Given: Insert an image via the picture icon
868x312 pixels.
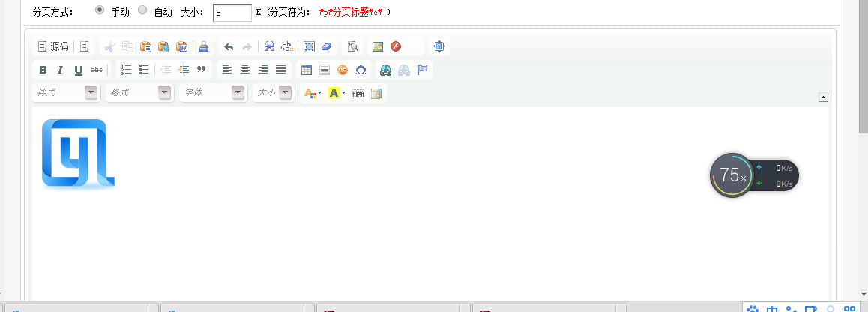Looking at the screenshot, I should click(x=378, y=46).
